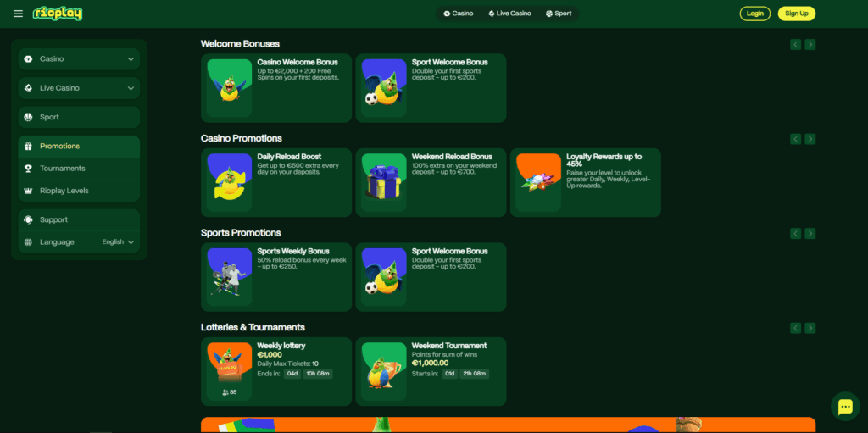Open the hamburger menu icon
This screenshot has width=868, height=433.
point(19,14)
